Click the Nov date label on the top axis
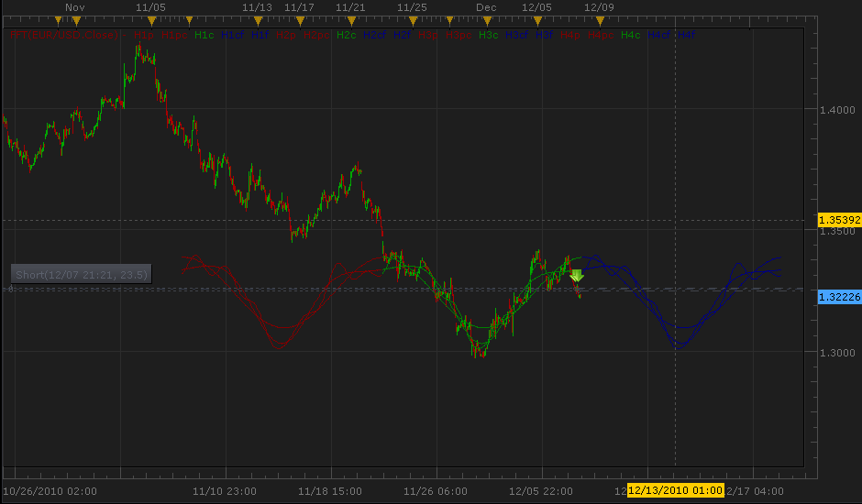The image size is (862, 504). tap(75, 7)
